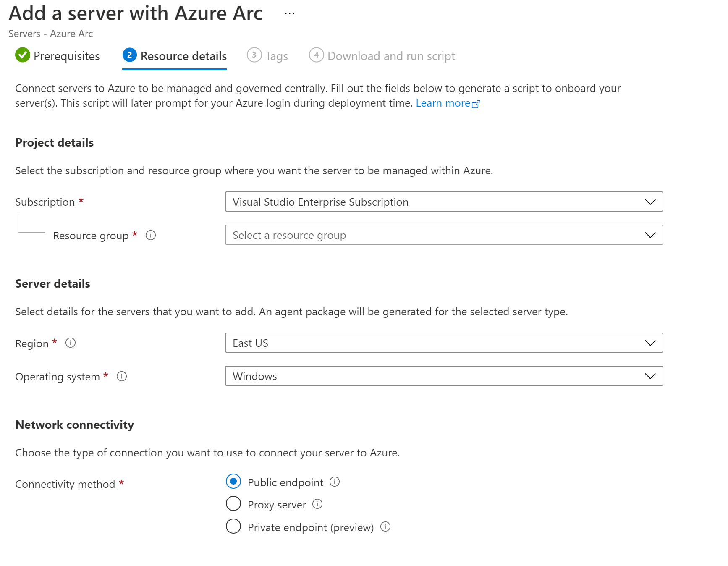The image size is (728, 566).
Task: Click the info icon beside Region label
Action: (71, 343)
